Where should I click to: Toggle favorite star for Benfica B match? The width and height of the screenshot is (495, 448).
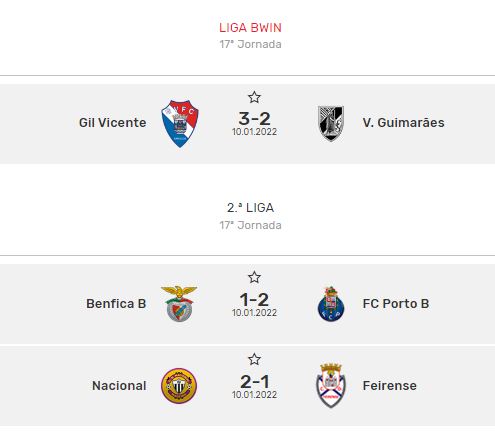(254, 277)
